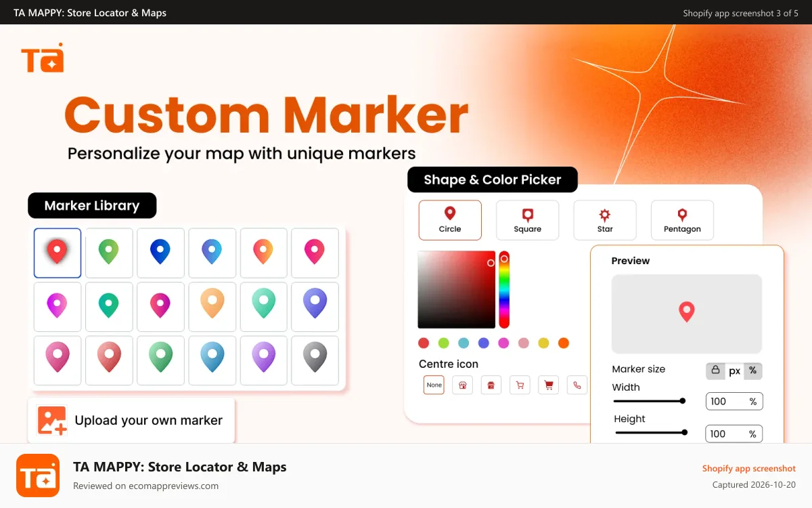The width and height of the screenshot is (812, 508).
Task: Pick the red-to-orange gradient marker
Action: coord(263,253)
